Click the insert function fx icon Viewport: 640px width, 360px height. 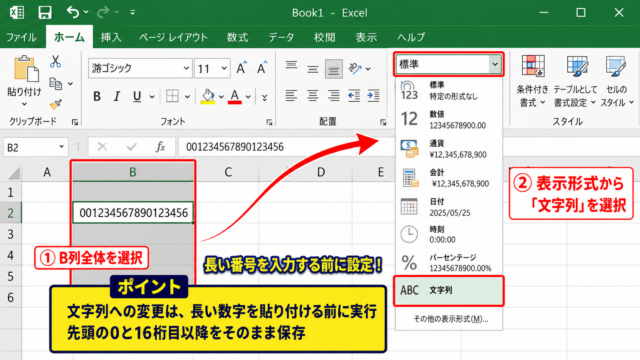pyautogui.click(x=160, y=147)
